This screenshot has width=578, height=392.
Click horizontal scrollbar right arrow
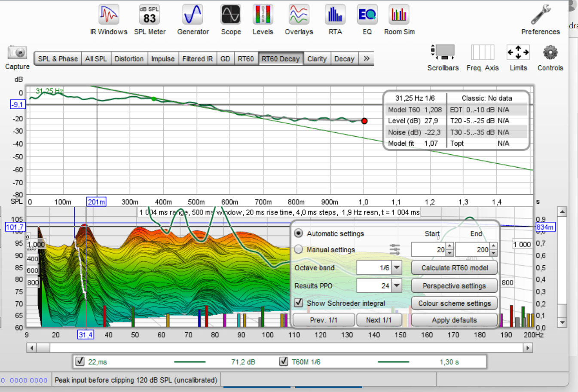(x=528, y=348)
